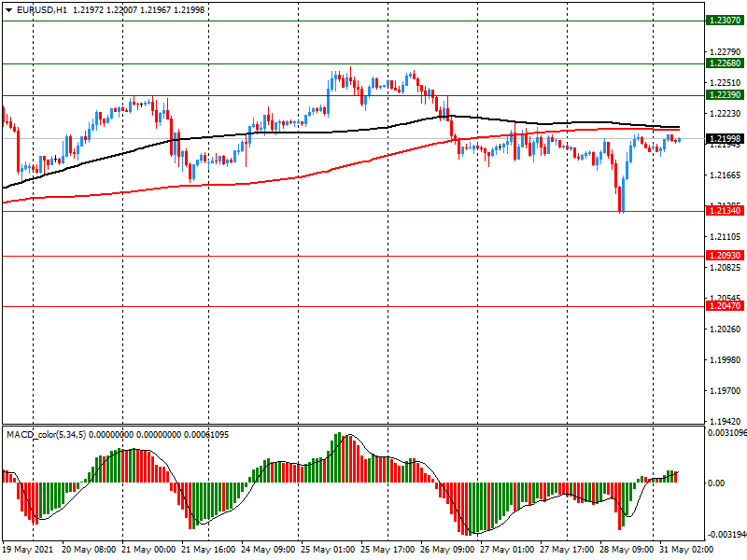The image size is (747, 560).
Task: Select the 28 May 09:00 time axis label
Action: pos(627,551)
